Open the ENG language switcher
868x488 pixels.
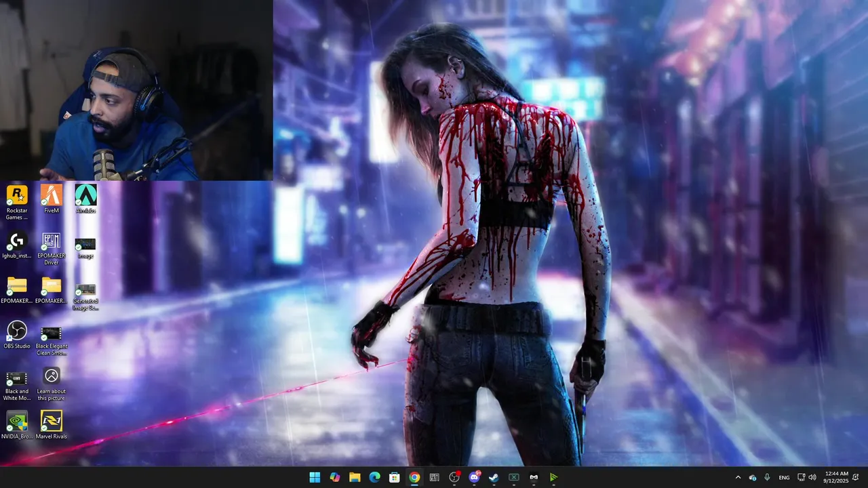pyautogui.click(x=784, y=477)
